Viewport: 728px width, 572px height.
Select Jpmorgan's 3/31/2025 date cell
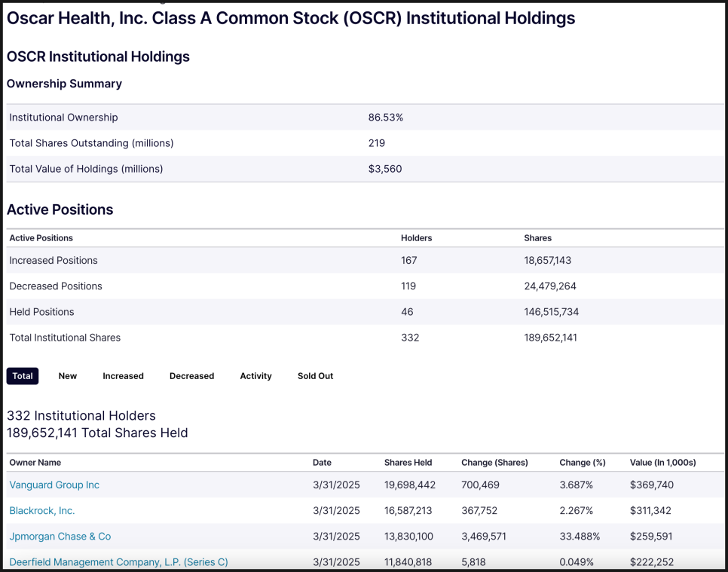click(336, 537)
